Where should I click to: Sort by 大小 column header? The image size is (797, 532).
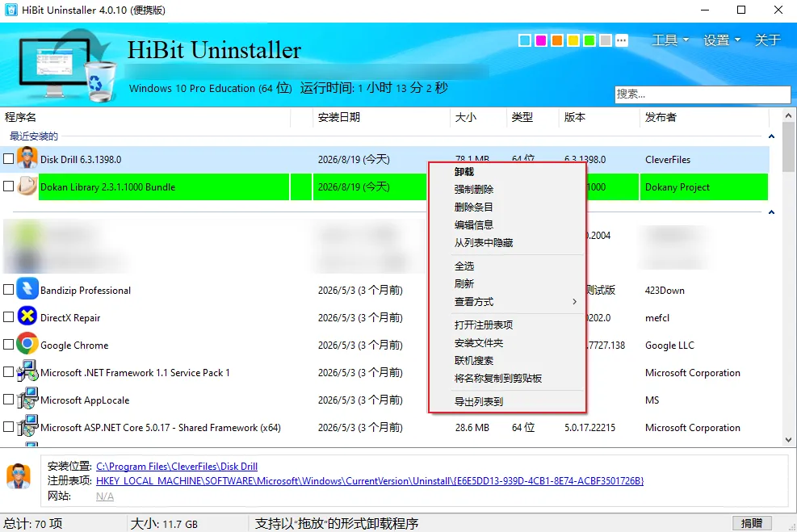(x=478, y=117)
